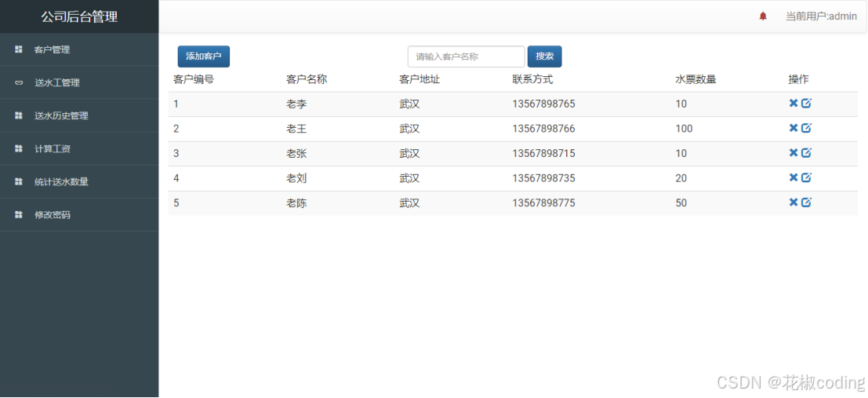Click the icon beside 客户管理 in the sidebar
Screen dimensions: 868x398
click(x=18, y=49)
